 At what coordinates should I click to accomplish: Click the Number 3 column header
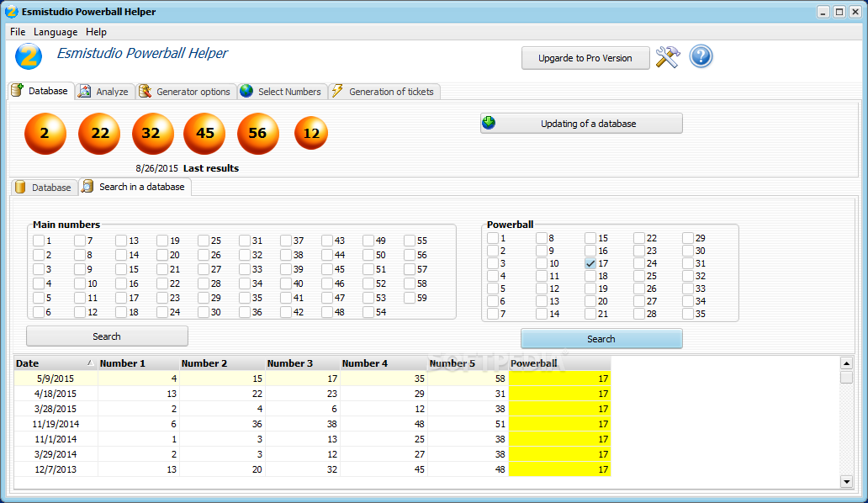[x=302, y=363]
